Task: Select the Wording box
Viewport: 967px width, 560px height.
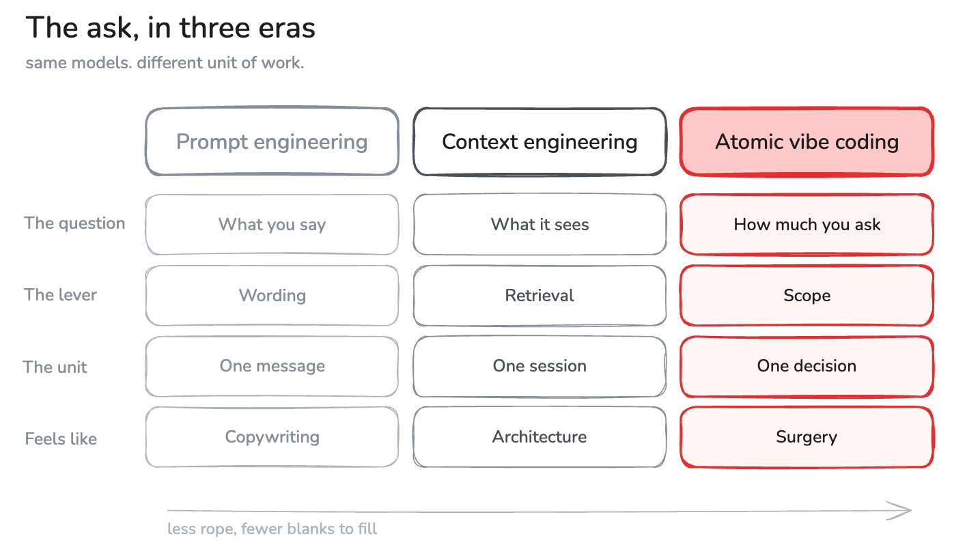Action: pos(272,296)
